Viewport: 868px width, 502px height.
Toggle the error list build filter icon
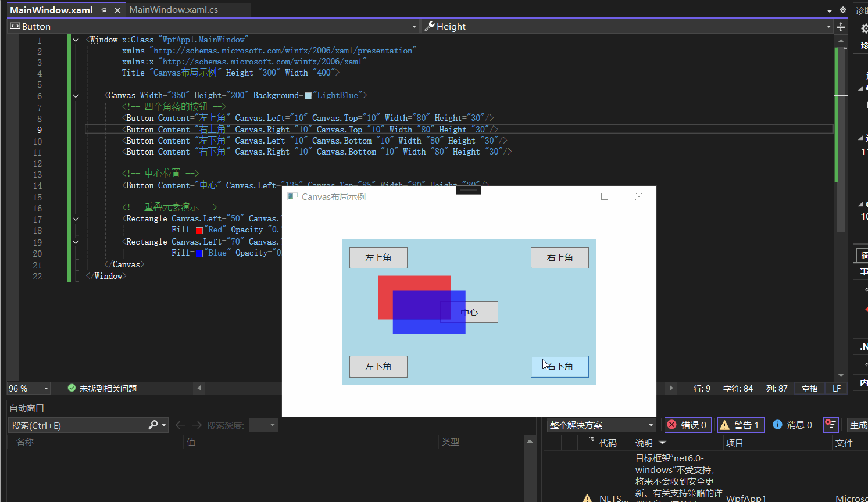(831, 425)
